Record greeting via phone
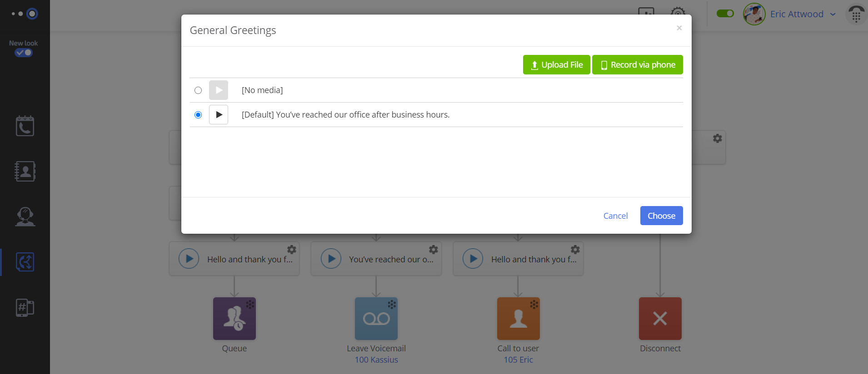 coord(637,64)
